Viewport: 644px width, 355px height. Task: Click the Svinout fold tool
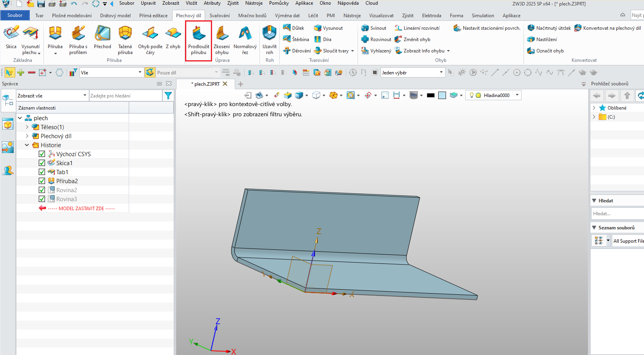point(374,28)
